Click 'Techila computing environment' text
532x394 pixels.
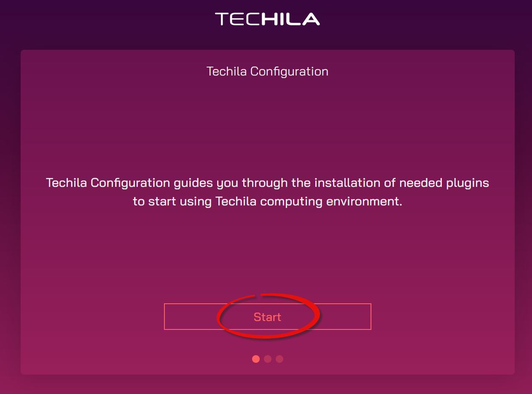pos(309,201)
